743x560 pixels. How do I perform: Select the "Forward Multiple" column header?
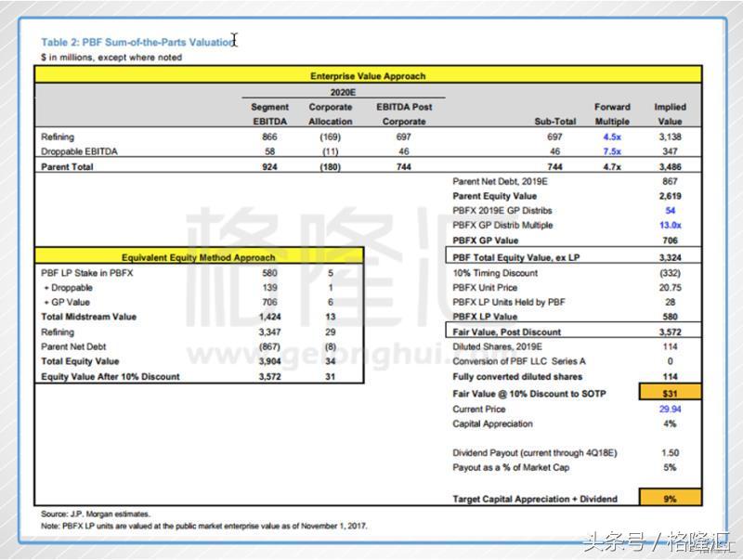pyautogui.click(x=612, y=114)
